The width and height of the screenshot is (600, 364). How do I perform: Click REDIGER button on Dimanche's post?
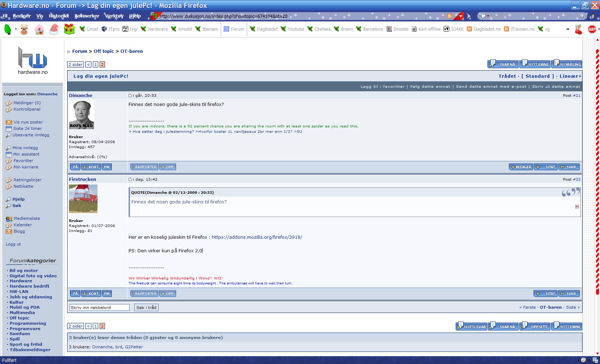coord(521,167)
